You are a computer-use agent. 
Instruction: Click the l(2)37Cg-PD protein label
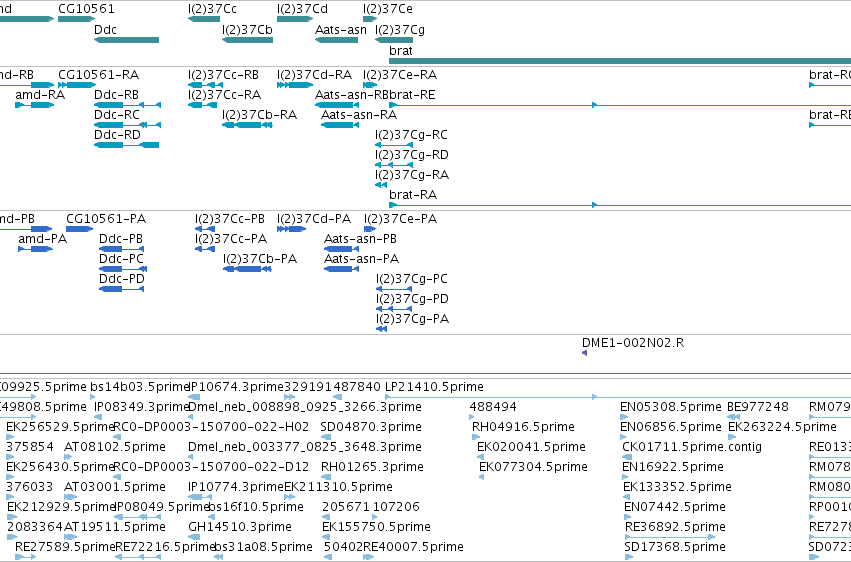[x=412, y=298]
